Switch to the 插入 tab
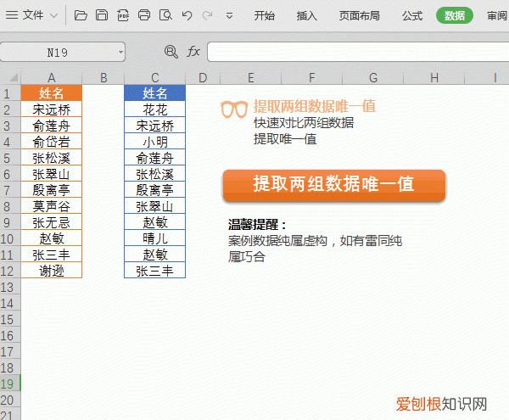The height and width of the screenshot is (420, 509). click(306, 15)
